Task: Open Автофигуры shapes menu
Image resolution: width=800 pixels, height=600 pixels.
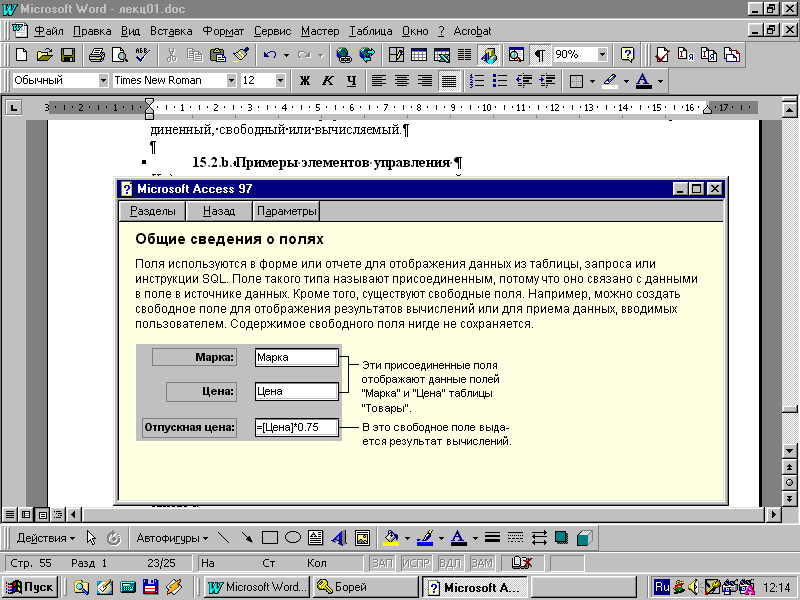Action: pyautogui.click(x=172, y=538)
